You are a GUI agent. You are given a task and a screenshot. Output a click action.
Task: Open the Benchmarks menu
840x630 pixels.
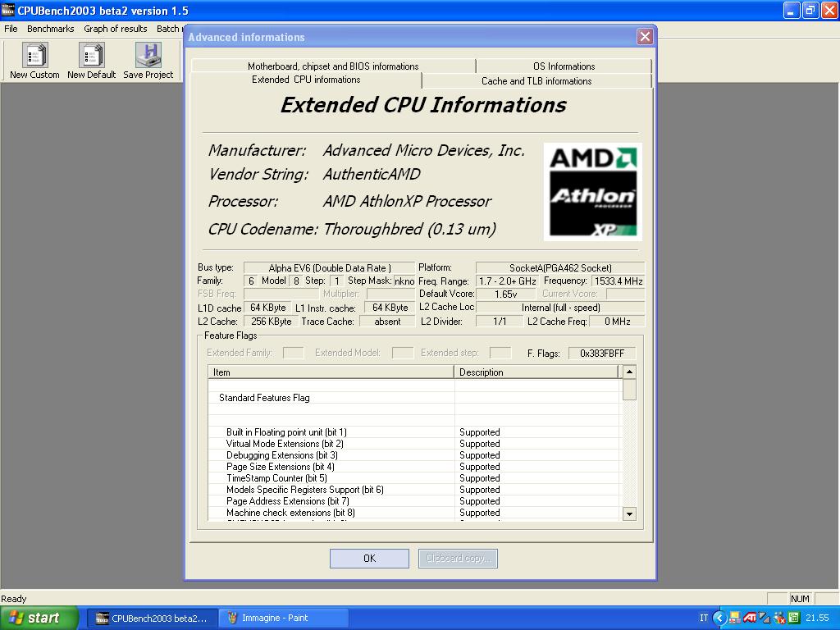pos(50,29)
